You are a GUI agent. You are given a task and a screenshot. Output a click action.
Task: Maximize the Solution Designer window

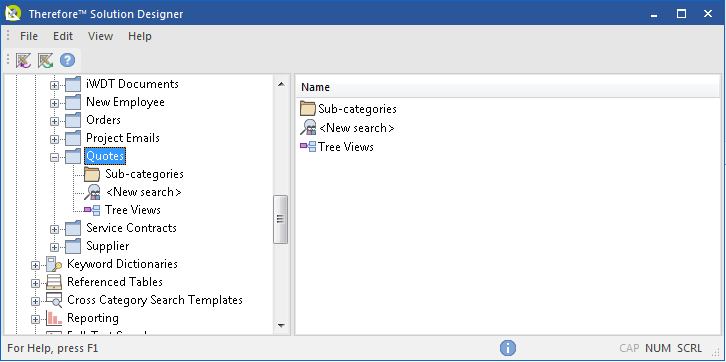pyautogui.click(x=681, y=13)
